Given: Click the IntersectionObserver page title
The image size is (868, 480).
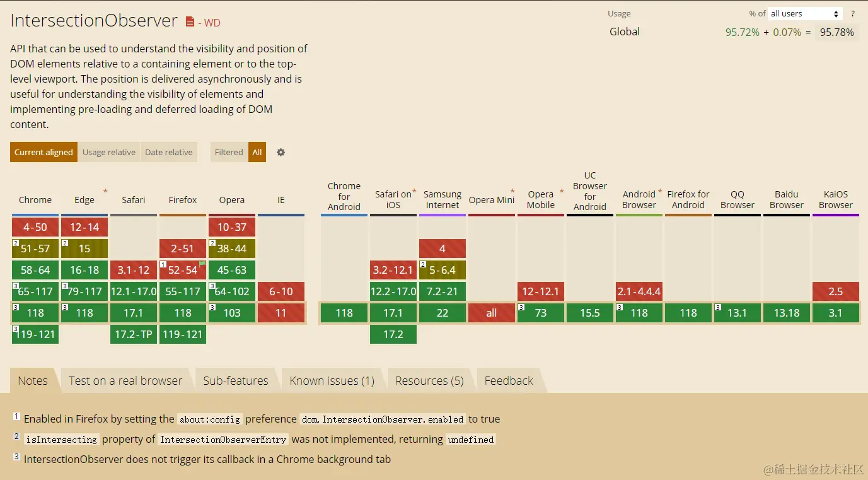Looking at the screenshot, I should [x=94, y=20].
